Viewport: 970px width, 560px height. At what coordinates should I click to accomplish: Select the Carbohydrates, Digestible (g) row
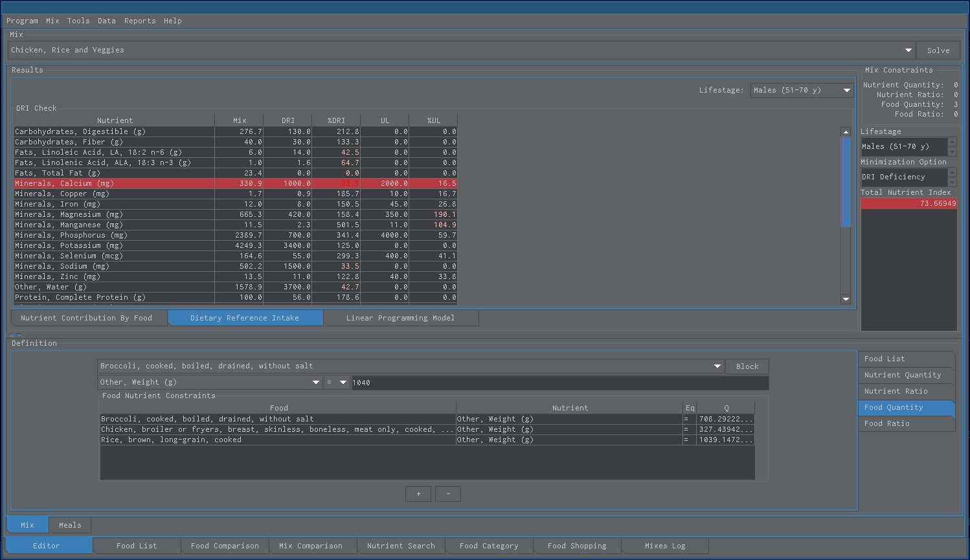pos(236,131)
